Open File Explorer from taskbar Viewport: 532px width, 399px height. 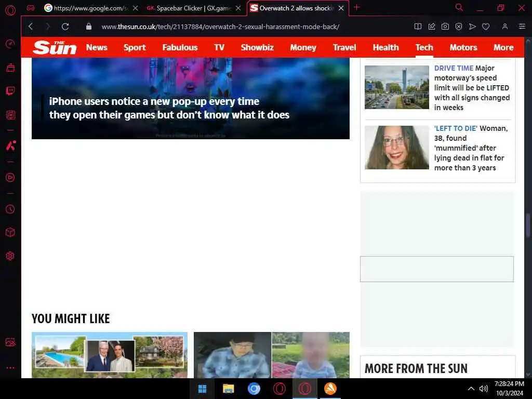[229, 389]
